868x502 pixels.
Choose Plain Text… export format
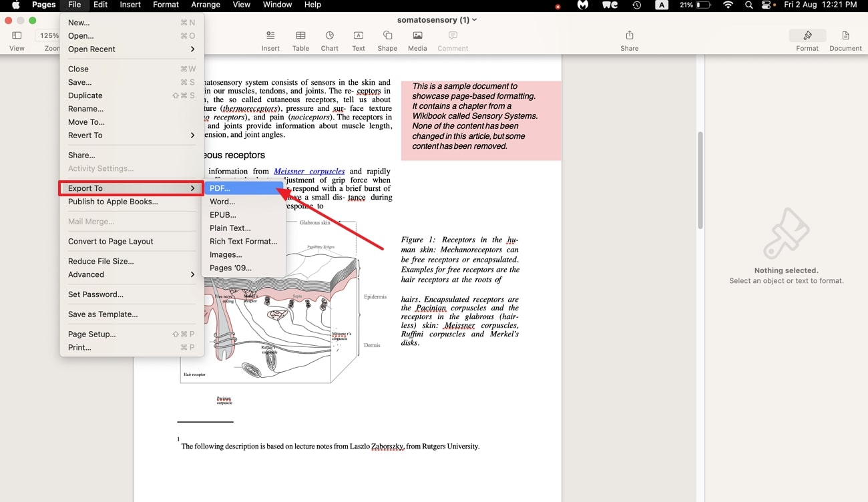click(244, 228)
